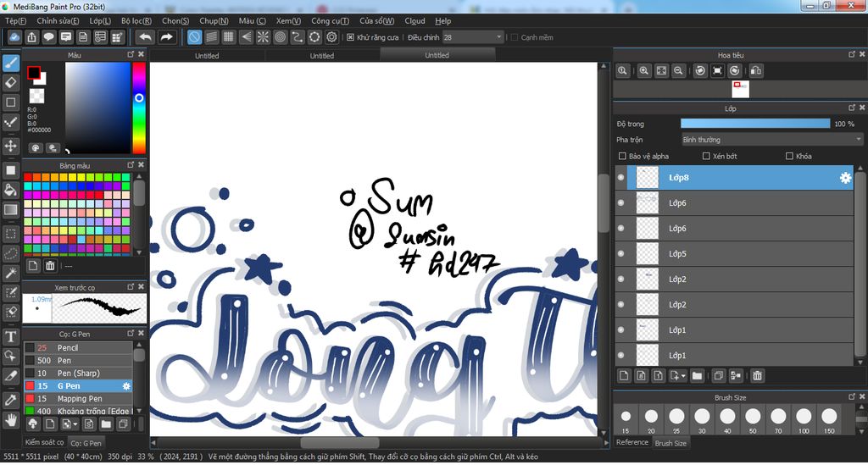The height and width of the screenshot is (465, 868).
Task: Enable the radial snap guide
Action: click(x=263, y=37)
